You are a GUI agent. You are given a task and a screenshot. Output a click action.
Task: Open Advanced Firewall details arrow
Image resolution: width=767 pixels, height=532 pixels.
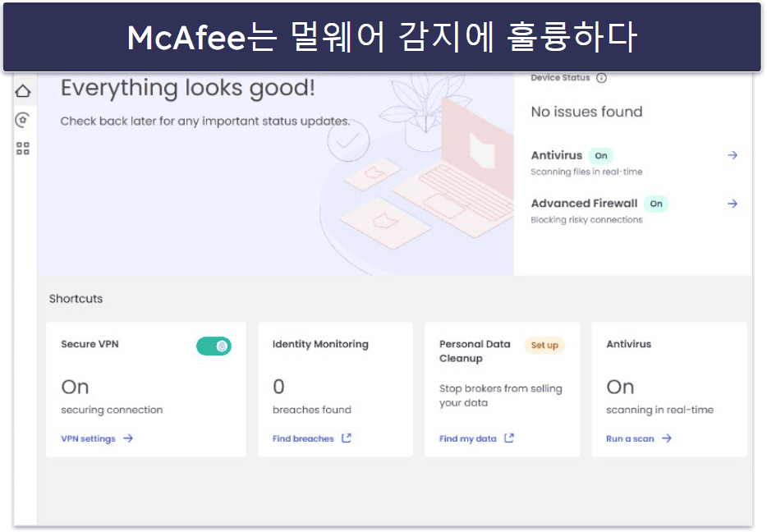[733, 204]
